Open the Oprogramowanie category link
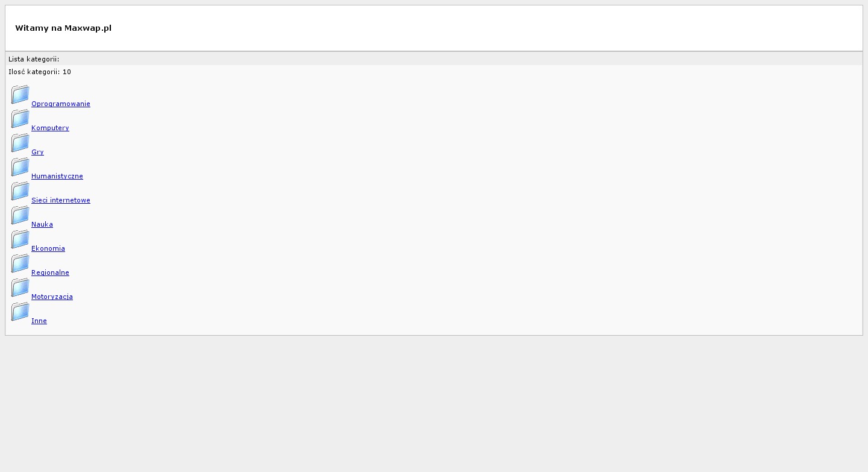This screenshot has width=868, height=472. [61, 104]
